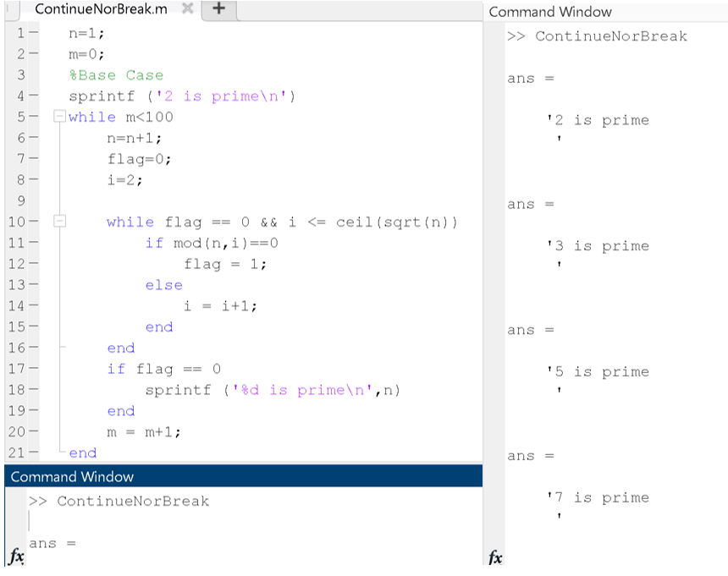Activate the bottom Command Window title bar
The height and width of the screenshot is (576, 728).
[243, 476]
